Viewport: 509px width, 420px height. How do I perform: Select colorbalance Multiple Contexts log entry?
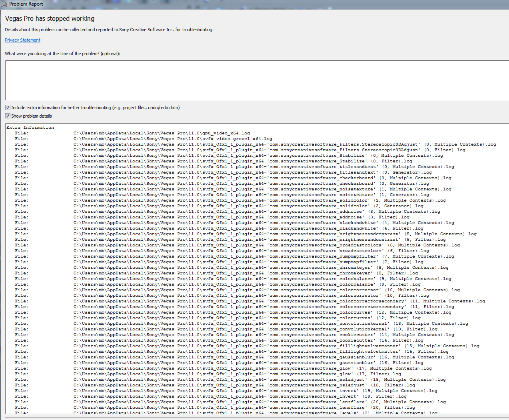233,279
